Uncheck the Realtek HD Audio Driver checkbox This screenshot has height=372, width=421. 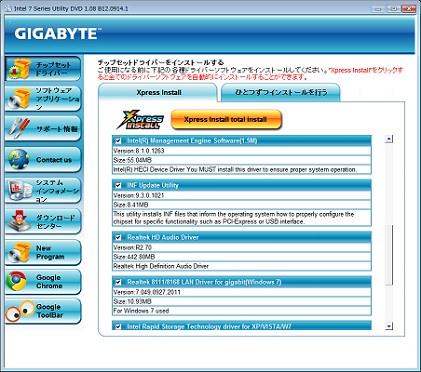click(x=118, y=237)
